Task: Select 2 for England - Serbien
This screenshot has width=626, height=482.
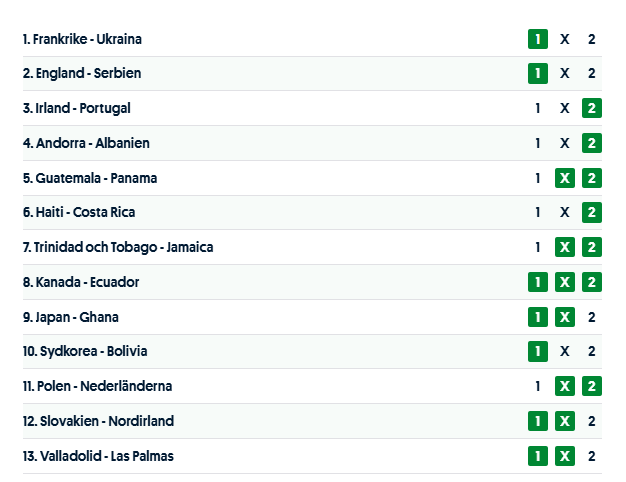Action: pos(592,73)
